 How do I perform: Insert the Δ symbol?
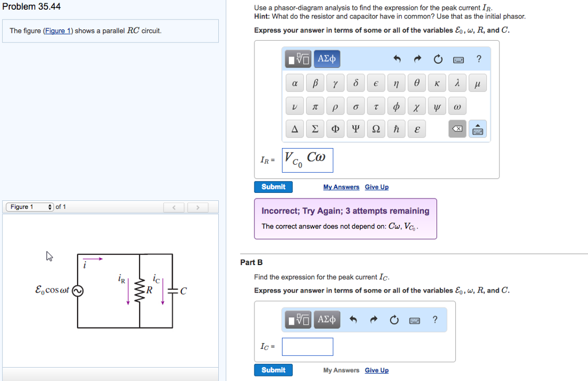click(294, 129)
